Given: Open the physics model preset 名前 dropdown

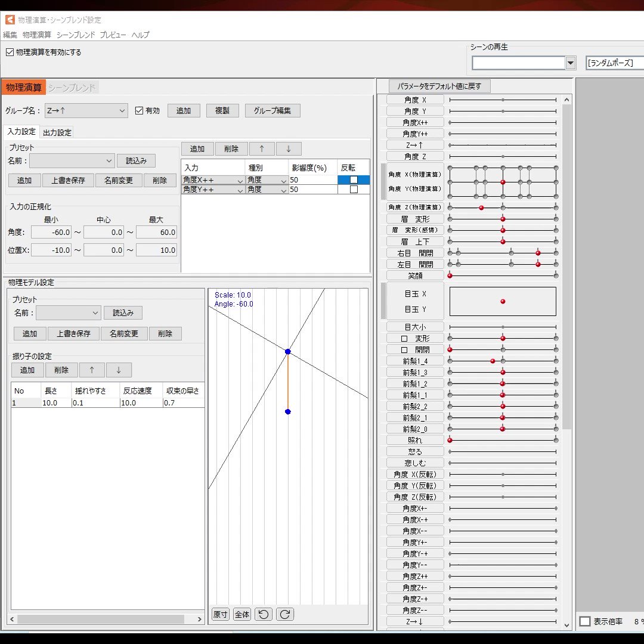Looking at the screenshot, I should (68, 313).
